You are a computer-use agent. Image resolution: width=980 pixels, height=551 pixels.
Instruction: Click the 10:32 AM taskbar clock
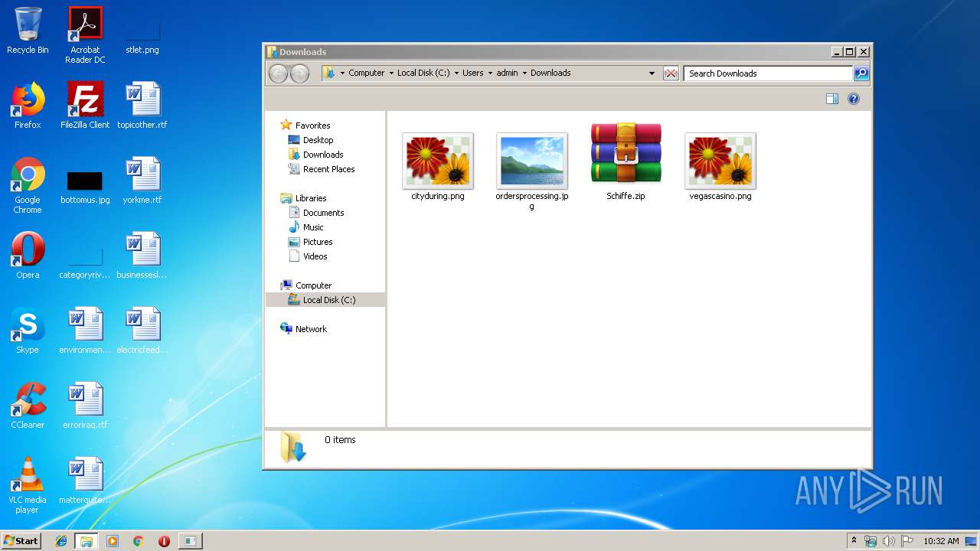(x=941, y=541)
